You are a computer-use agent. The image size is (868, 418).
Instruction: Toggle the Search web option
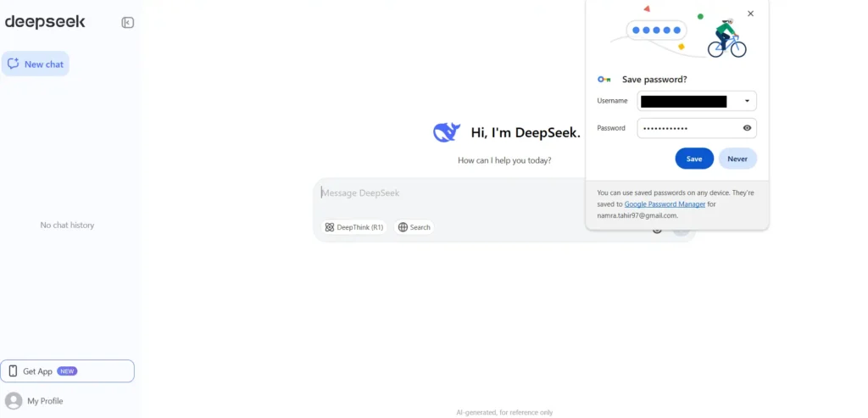(x=414, y=227)
